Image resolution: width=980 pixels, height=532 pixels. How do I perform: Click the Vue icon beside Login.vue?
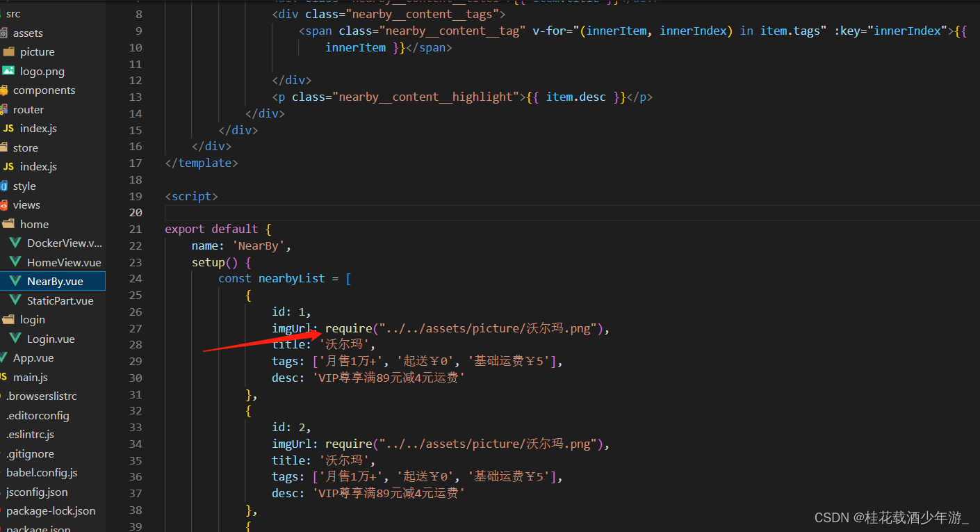(15, 339)
